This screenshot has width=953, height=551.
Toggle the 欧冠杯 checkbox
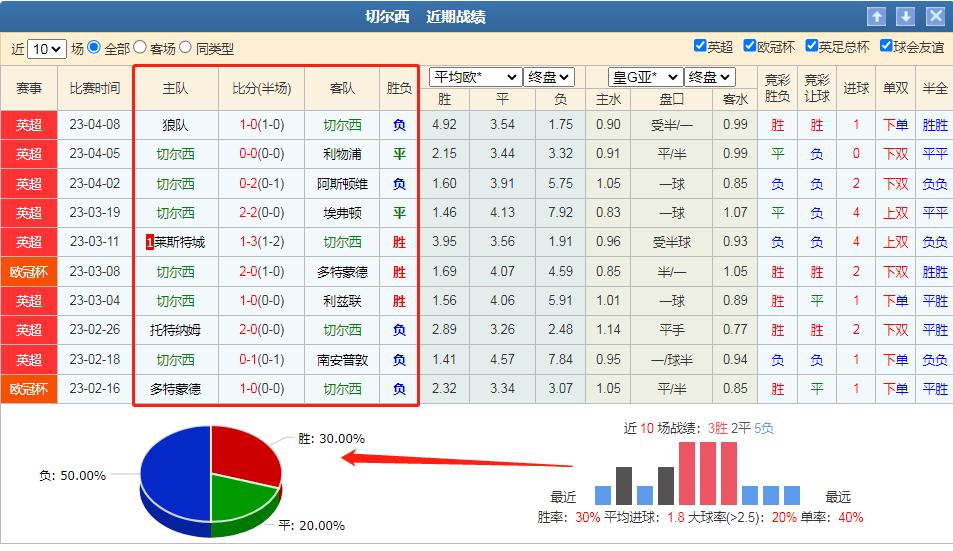tap(749, 46)
